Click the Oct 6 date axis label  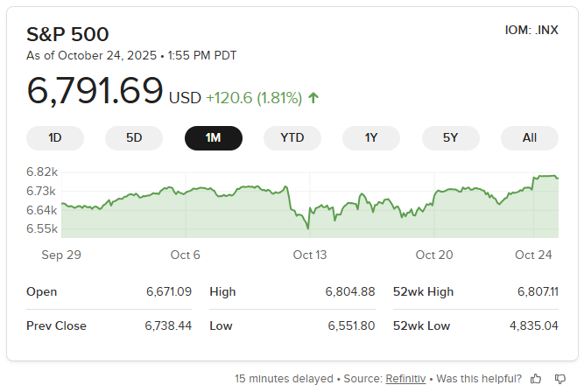(x=186, y=255)
